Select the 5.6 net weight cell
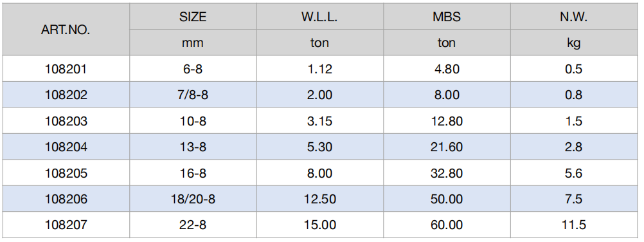 tap(574, 173)
